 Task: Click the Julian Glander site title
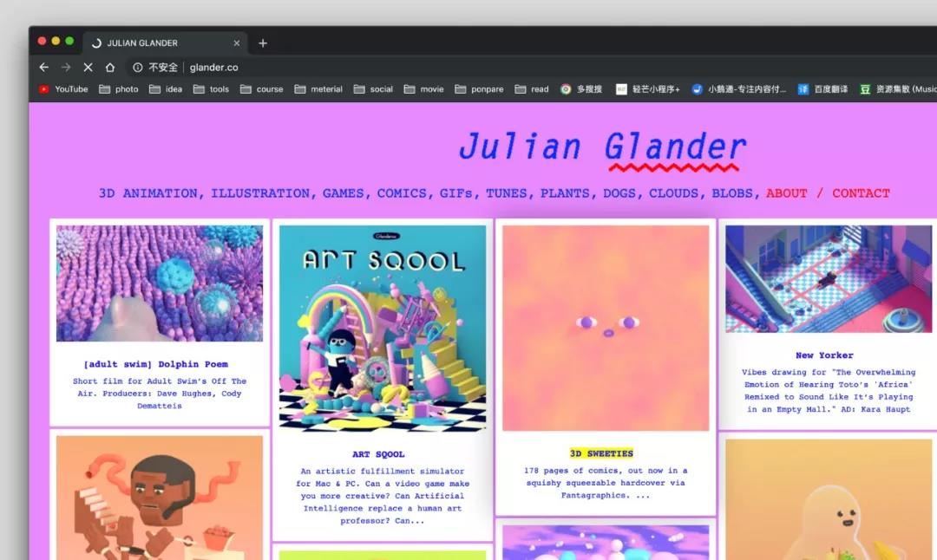pos(602,147)
